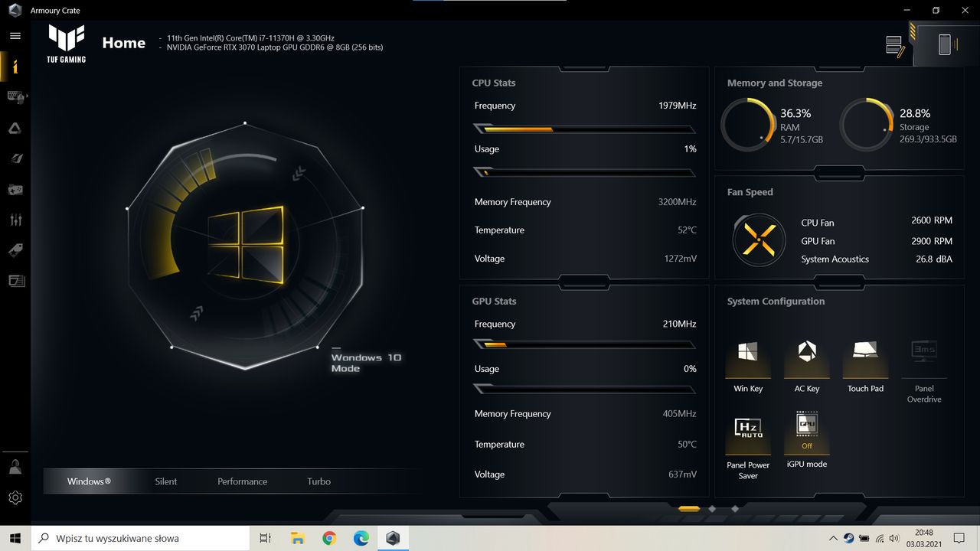Open the Featured deals tag sidebar icon
Viewport: 980px width, 551px height.
(15, 250)
